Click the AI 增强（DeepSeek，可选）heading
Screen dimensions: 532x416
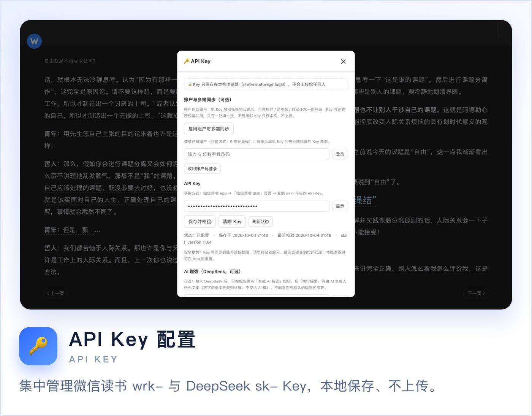[x=212, y=272]
